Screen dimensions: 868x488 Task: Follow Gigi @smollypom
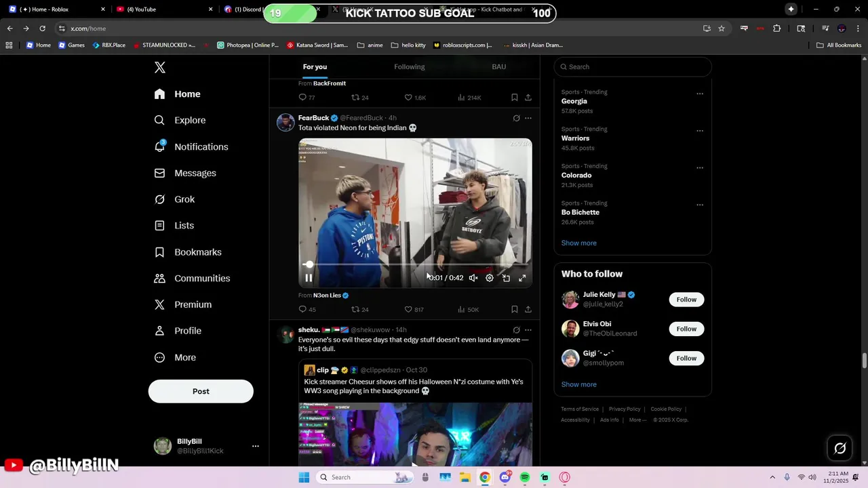click(x=686, y=358)
